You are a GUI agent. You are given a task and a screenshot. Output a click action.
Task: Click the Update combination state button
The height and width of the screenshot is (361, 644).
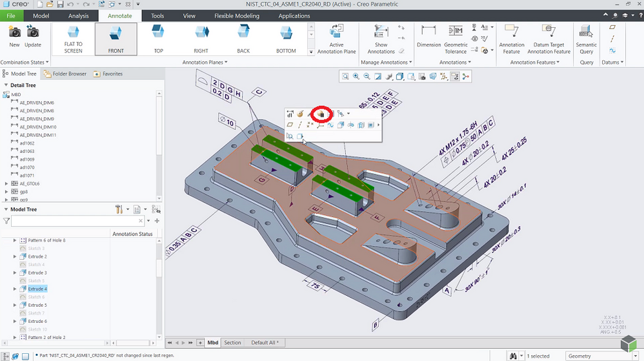[x=33, y=36]
